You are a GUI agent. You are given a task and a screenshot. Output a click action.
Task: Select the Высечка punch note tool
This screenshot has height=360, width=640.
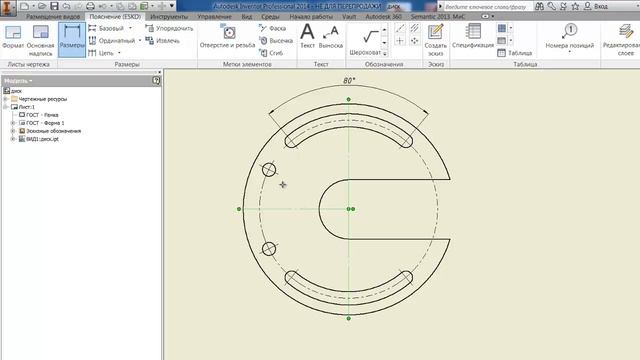click(x=276, y=40)
